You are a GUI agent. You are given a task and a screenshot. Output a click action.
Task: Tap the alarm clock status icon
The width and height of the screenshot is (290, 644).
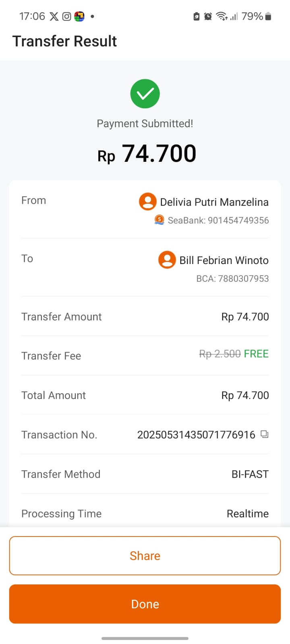[208, 17]
